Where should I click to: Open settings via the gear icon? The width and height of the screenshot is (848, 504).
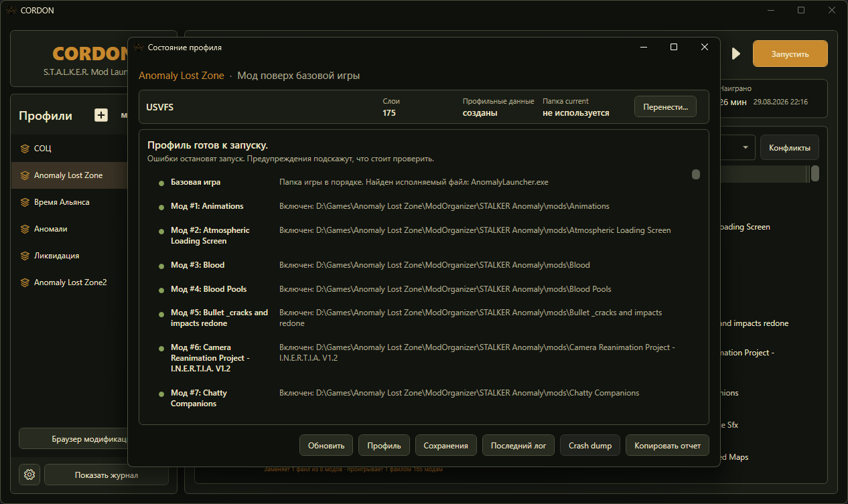(29, 475)
